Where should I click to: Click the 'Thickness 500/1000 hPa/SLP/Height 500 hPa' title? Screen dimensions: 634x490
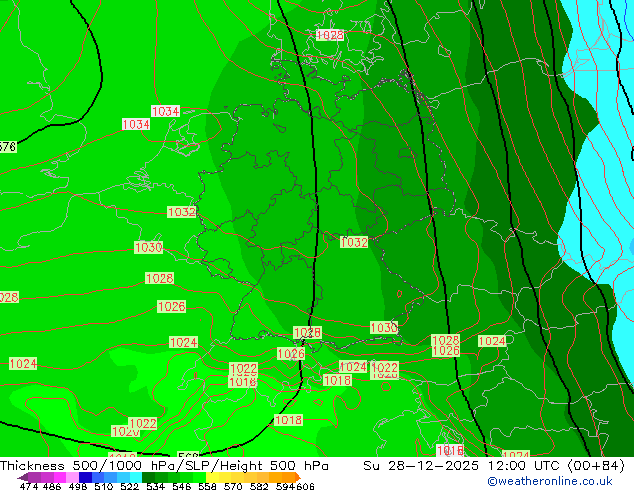[x=164, y=466]
